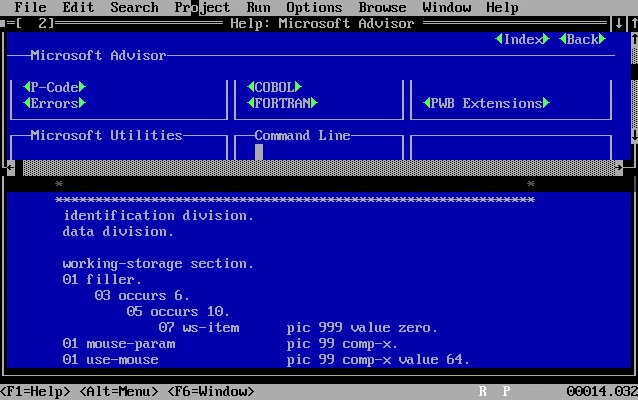Click the '01 filler.' code line
Viewport: 638px width, 400px height.
point(102,279)
